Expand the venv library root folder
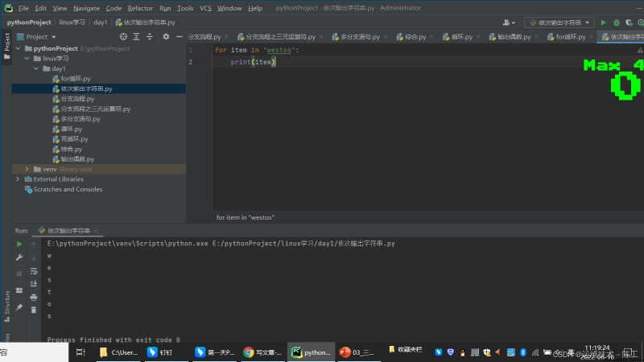 27,169
